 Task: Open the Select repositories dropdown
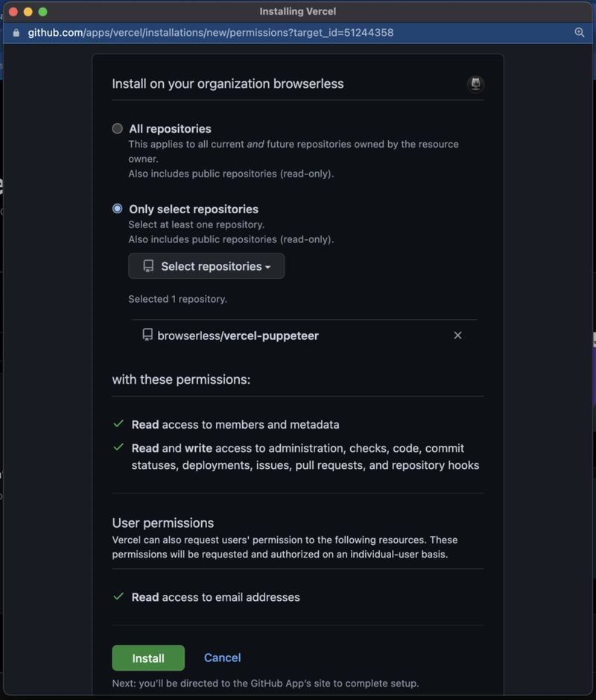click(206, 266)
